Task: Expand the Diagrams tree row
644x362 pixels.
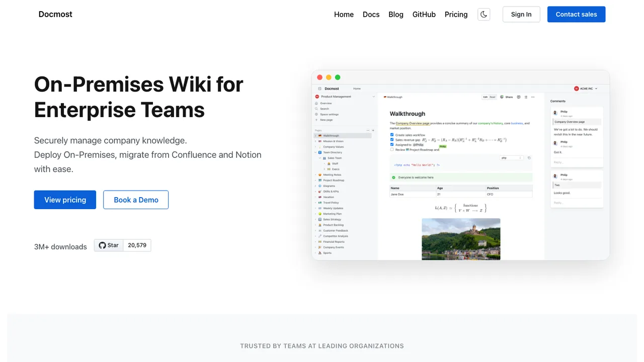Action: click(x=315, y=186)
